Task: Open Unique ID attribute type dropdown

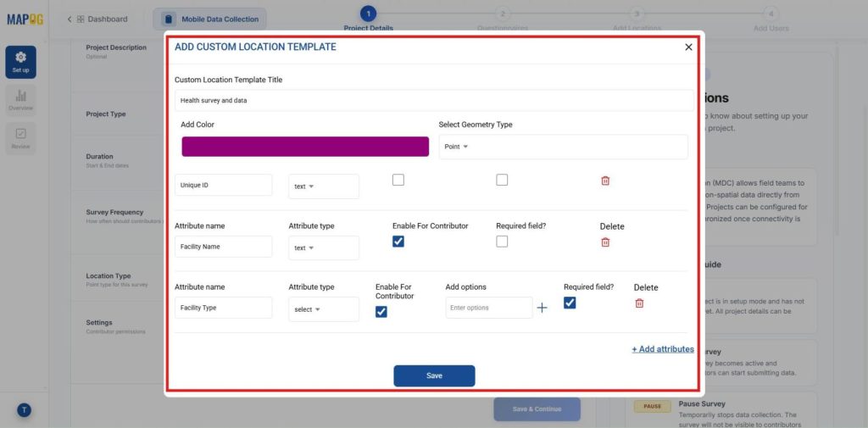Action: pos(323,186)
